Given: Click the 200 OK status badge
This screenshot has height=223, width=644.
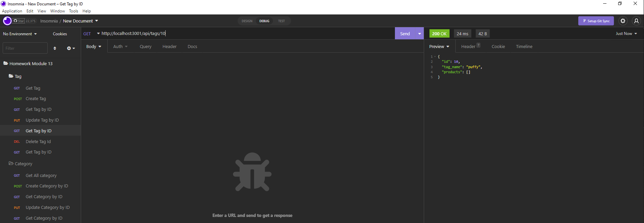Looking at the screenshot, I should 439,34.
